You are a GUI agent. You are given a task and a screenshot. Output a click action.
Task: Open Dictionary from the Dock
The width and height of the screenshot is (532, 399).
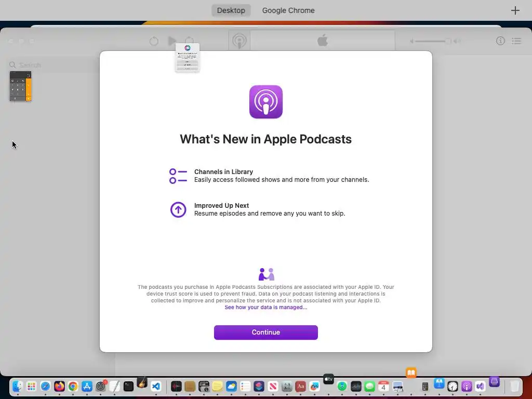point(301,387)
